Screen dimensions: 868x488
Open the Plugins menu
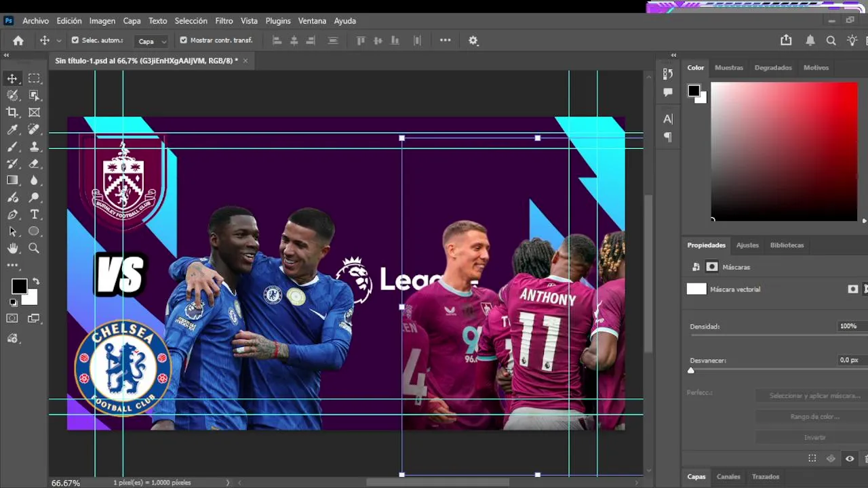click(277, 21)
